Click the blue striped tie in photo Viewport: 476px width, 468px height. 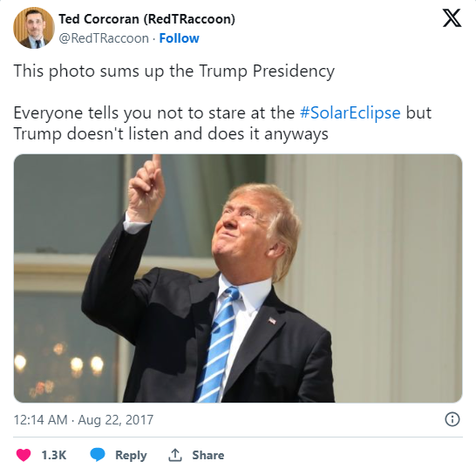click(x=217, y=344)
